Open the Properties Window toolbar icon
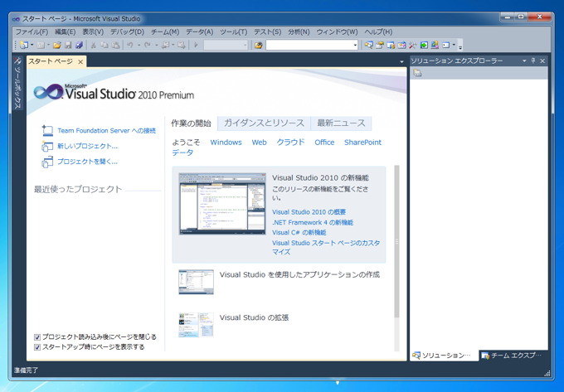Viewport: 564px width, 392px height. pos(380,45)
